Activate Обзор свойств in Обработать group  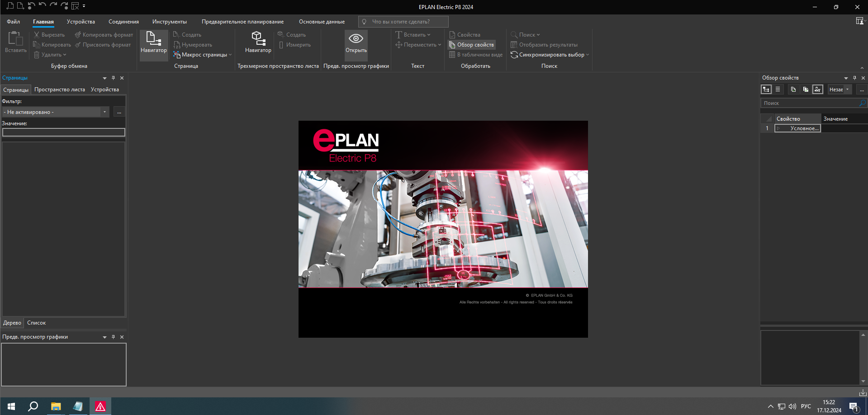coord(471,44)
